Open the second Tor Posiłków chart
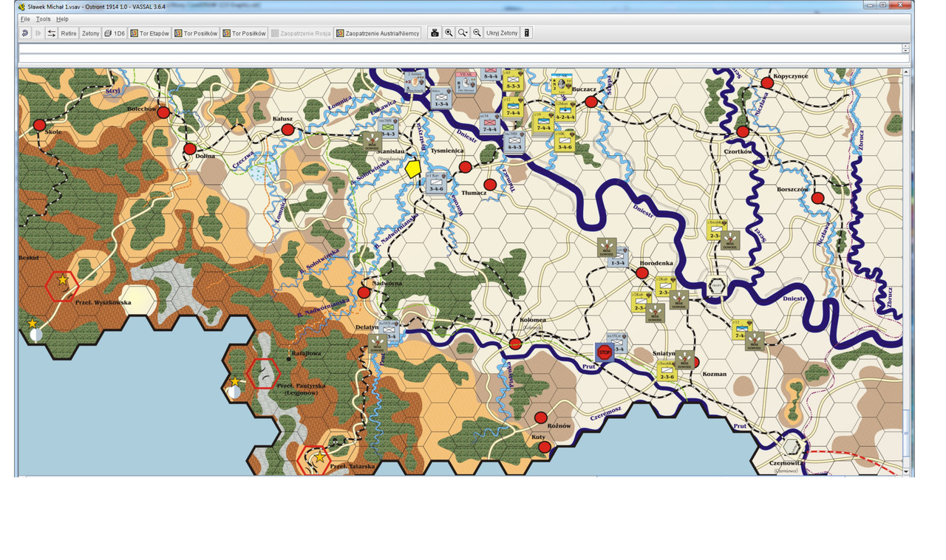Screen dimensions: 946x560 [245, 33]
